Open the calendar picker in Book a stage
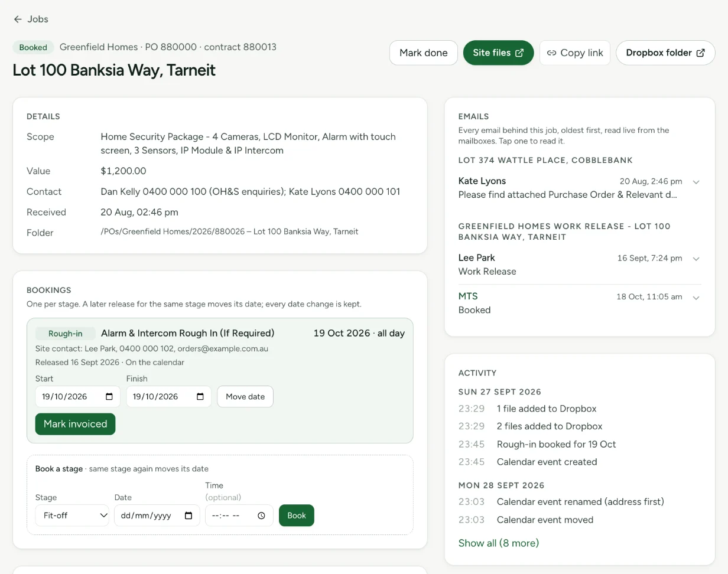Screen dimensions: 728x574 tap(188, 516)
